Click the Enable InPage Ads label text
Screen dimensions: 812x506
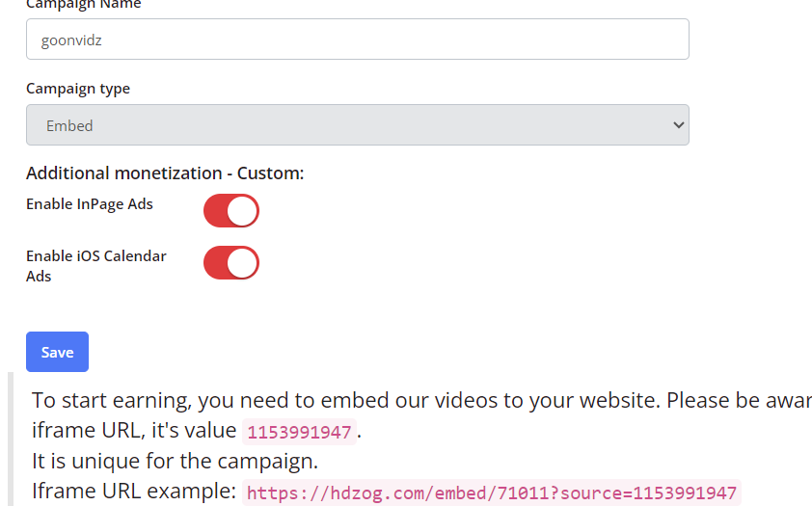pos(90,204)
